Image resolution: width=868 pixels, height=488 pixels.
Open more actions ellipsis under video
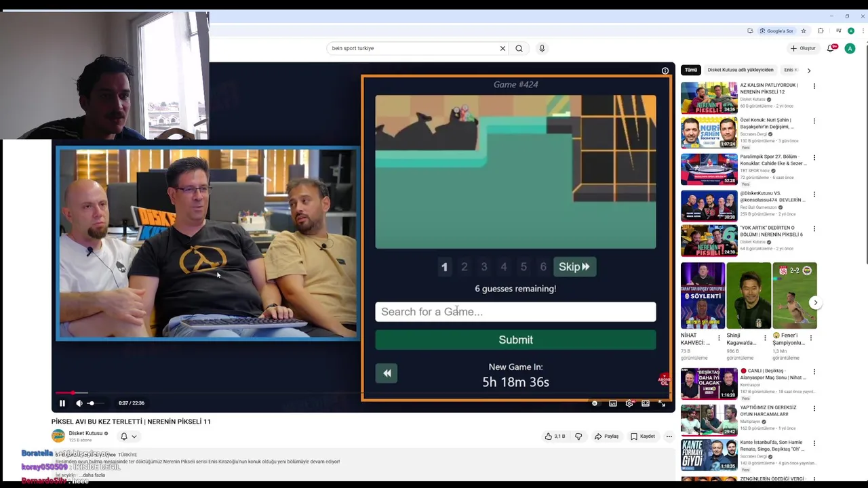[669, 436]
